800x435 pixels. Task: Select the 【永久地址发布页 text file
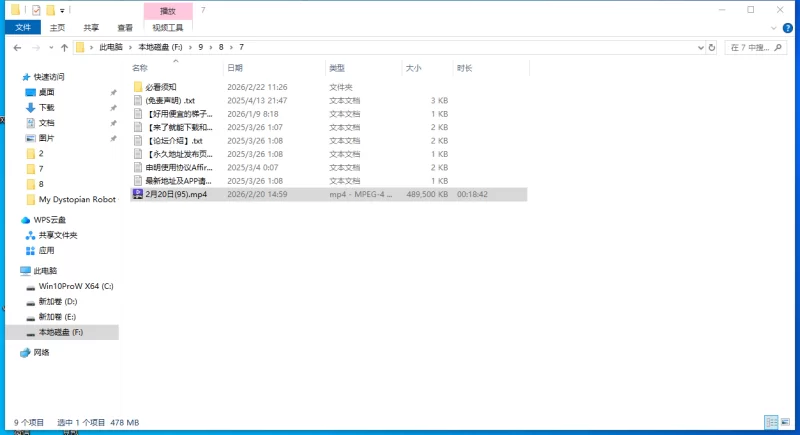click(x=179, y=154)
